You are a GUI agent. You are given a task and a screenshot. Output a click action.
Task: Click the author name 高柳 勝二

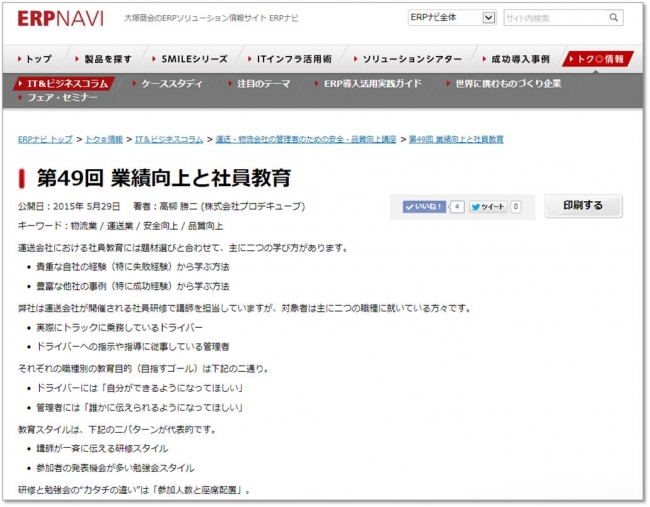[178, 206]
